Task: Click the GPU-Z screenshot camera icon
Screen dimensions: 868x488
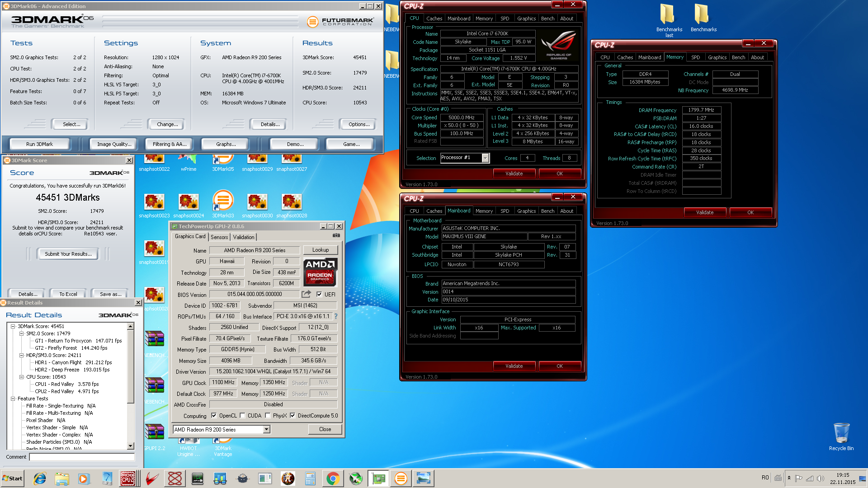Action: tap(336, 235)
